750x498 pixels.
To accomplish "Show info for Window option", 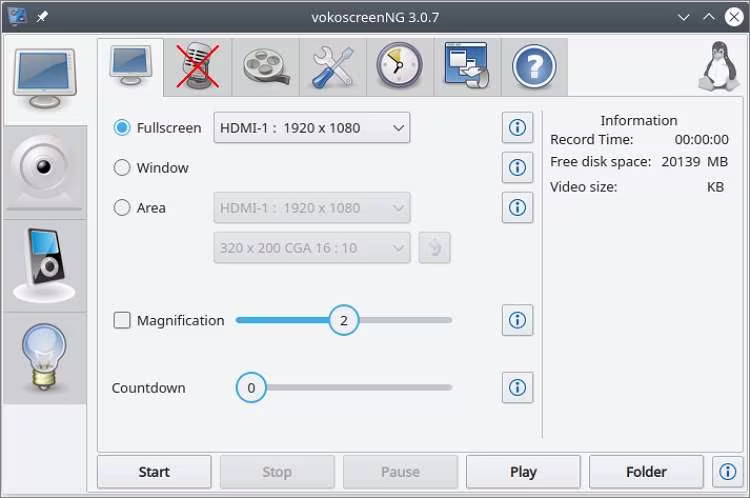I will click(x=518, y=168).
